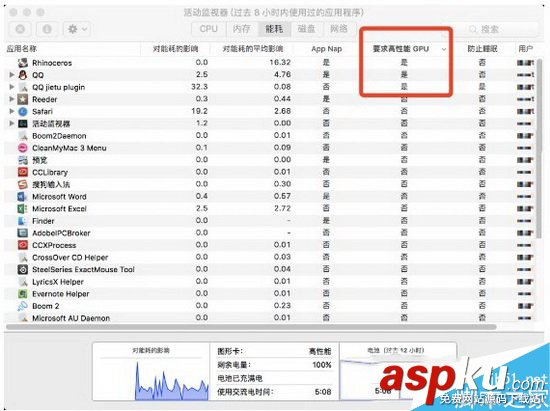Expand the 活动监视器 process row
The height and width of the screenshot is (411, 550).
point(12,123)
